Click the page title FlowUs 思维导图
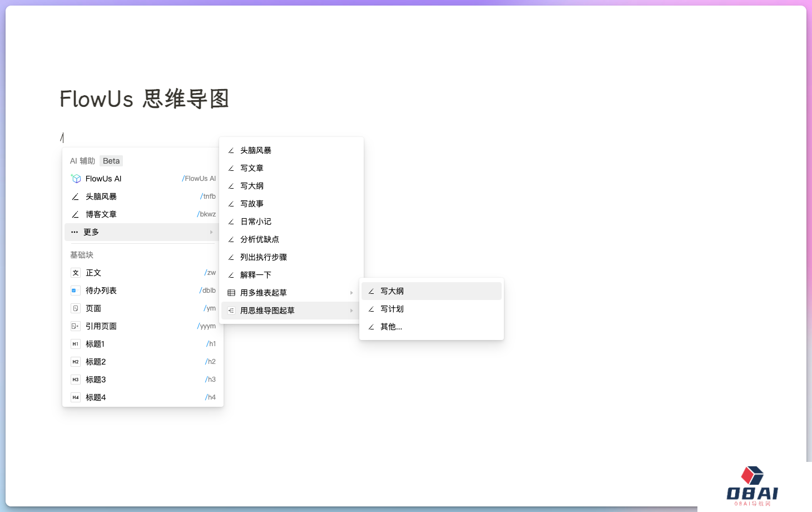 (145, 99)
